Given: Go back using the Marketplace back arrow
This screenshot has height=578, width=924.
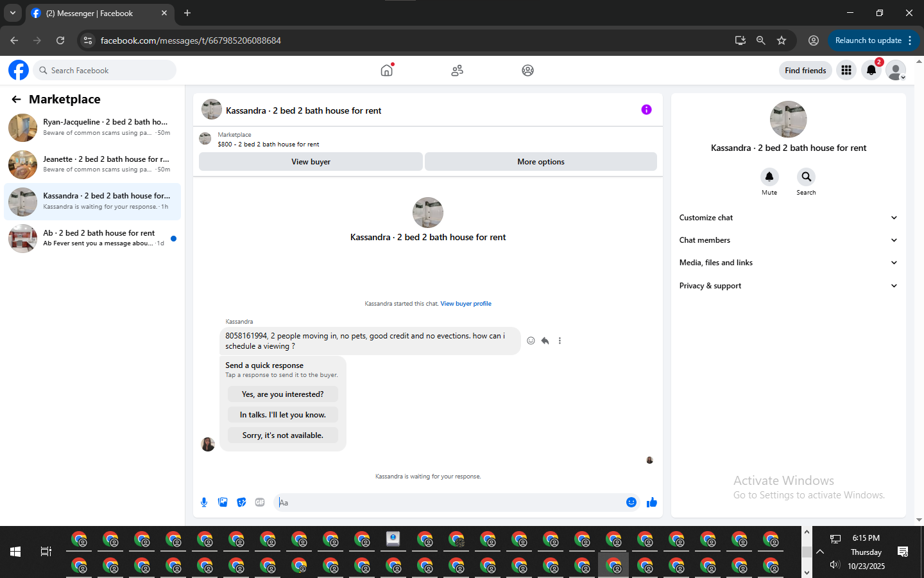Looking at the screenshot, I should pos(16,99).
